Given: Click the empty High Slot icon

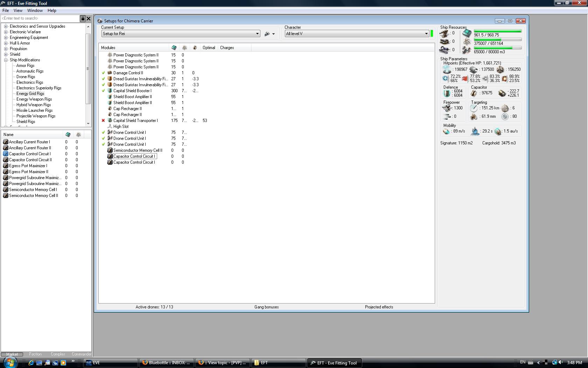Looking at the screenshot, I should pyautogui.click(x=110, y=127).
